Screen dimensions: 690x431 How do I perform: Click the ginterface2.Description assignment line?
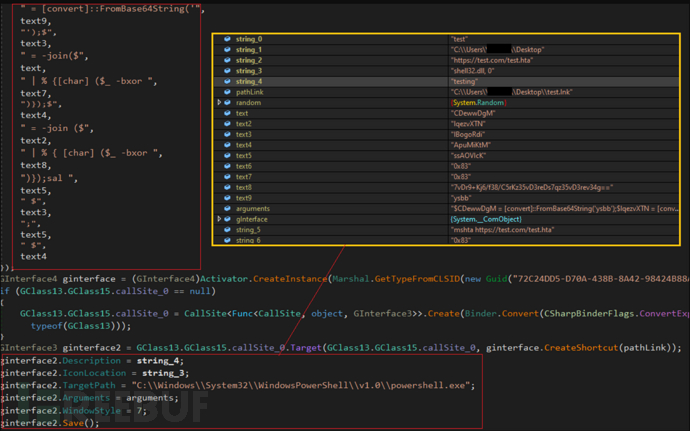92,361
